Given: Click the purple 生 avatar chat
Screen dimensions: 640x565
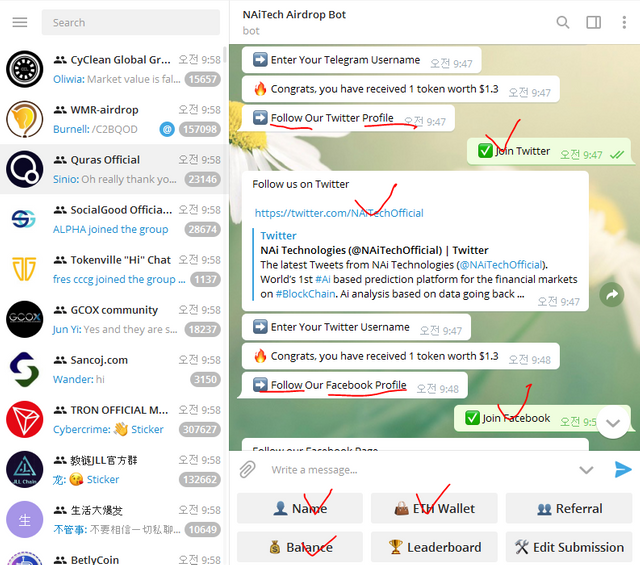Looking at the screenshot, I should (24, 520).
